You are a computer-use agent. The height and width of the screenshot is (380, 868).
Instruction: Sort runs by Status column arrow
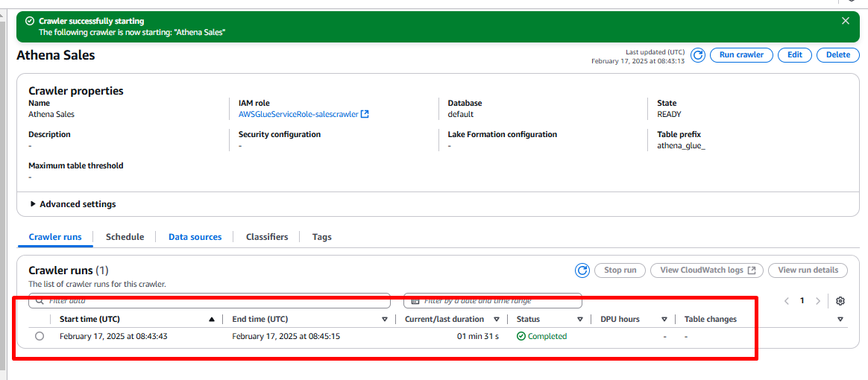pos(579,319)
